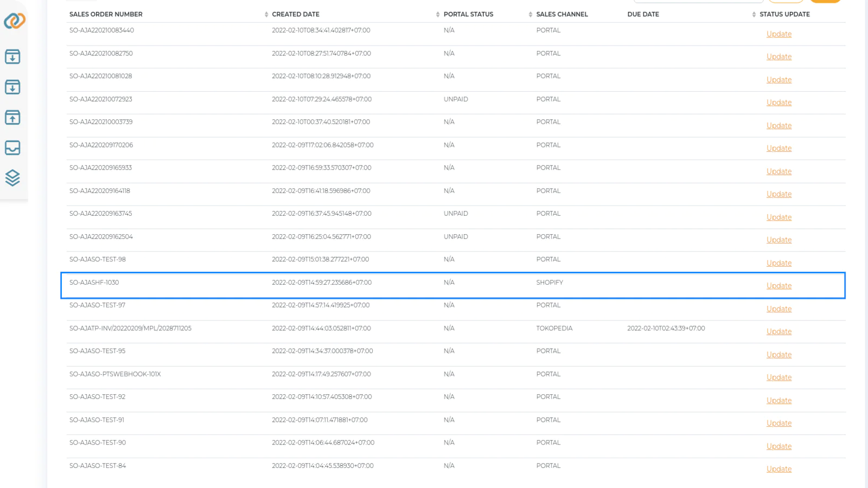Click the search input field at the top
The height and width of the screenshot is (488, 868).
tap(698, 2)
